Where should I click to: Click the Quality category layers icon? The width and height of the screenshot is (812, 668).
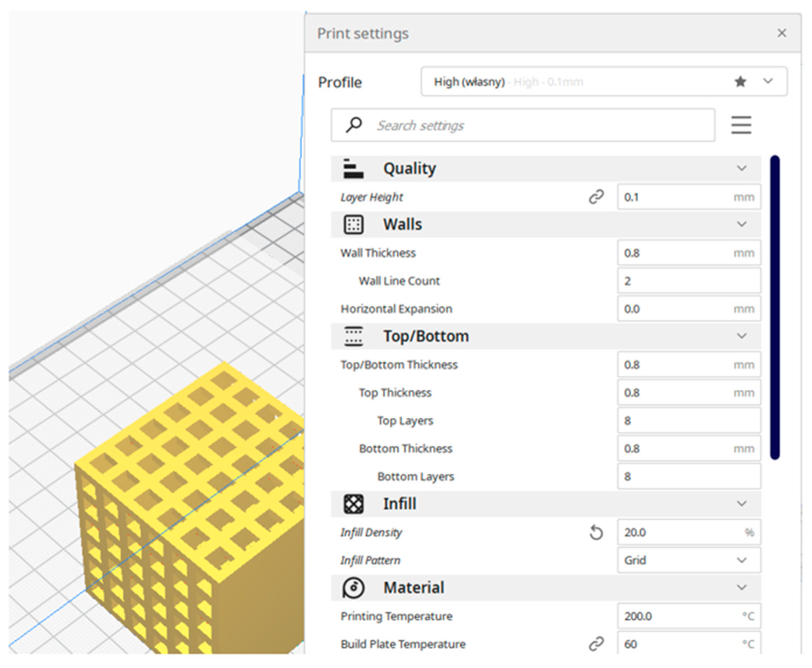click(353, 169)
